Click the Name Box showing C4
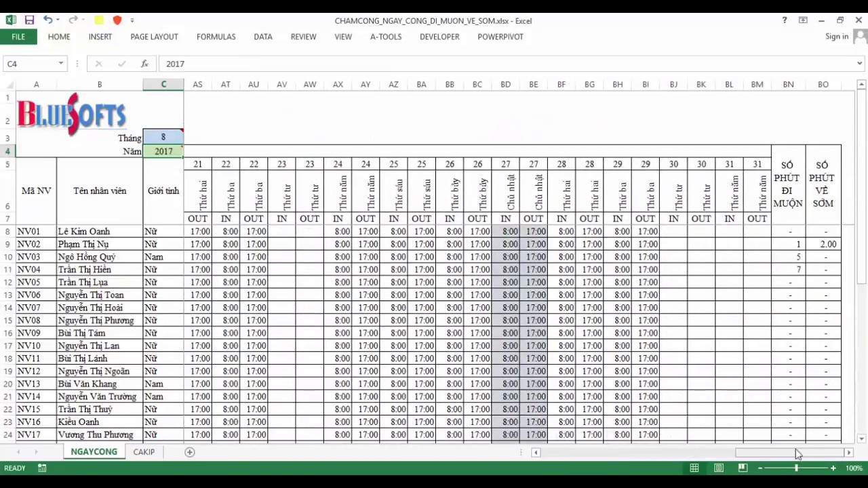 [x=30, y=64]
